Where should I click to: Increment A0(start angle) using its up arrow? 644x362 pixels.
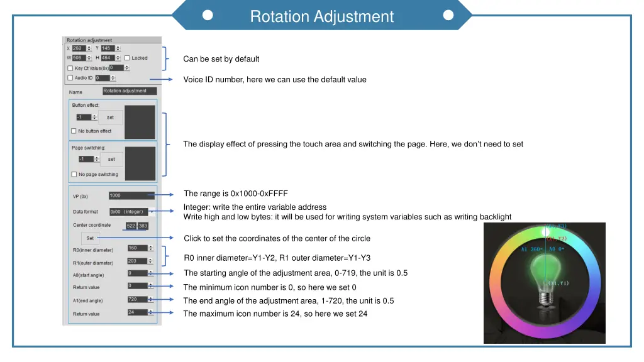click(x=151, y=272)
